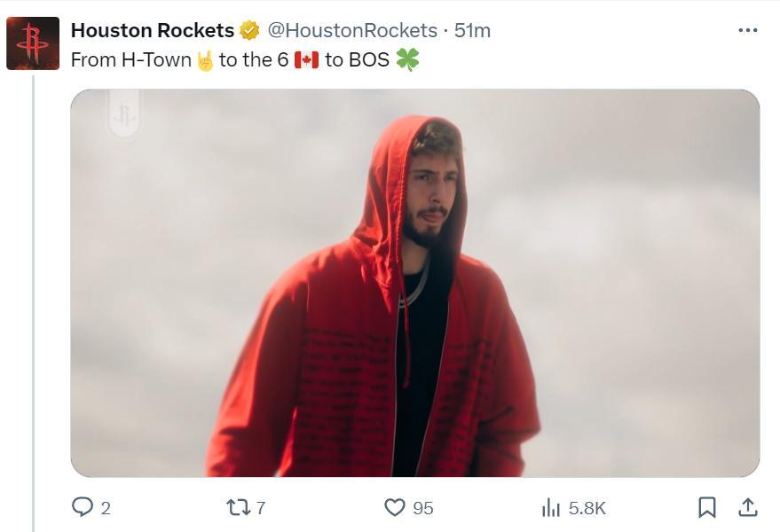Click the like count 95
The image size is (780, 532).
423,508
